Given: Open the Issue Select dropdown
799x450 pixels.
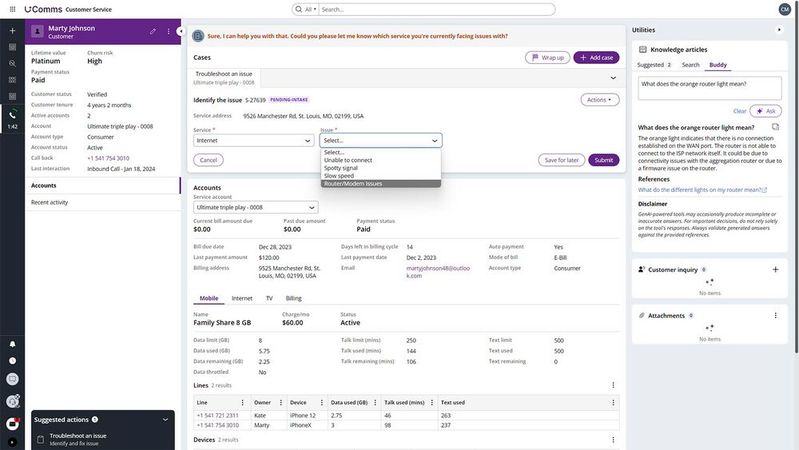Looking at the screenshot, I should (x=381, y=141).
